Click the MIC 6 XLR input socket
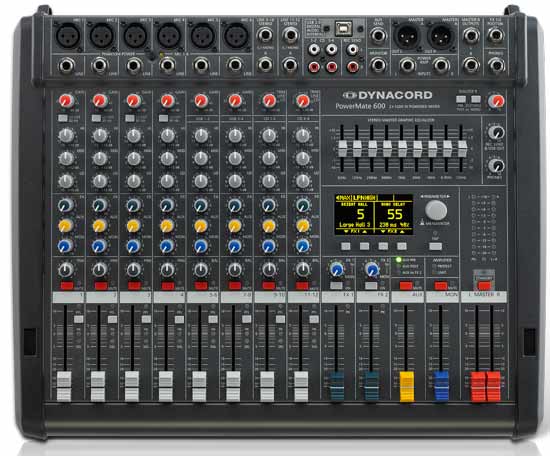Viewport: 550px width, 456px height. click(236, 35)
